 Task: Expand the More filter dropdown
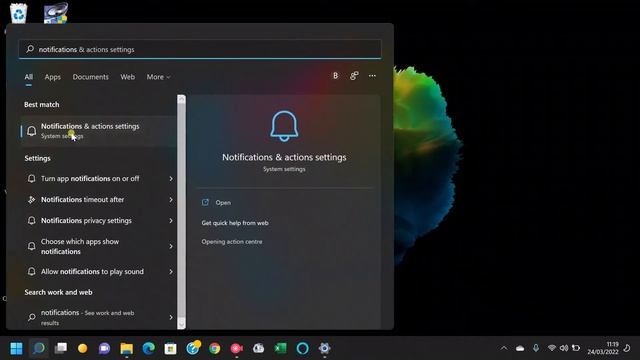(158, 77)
